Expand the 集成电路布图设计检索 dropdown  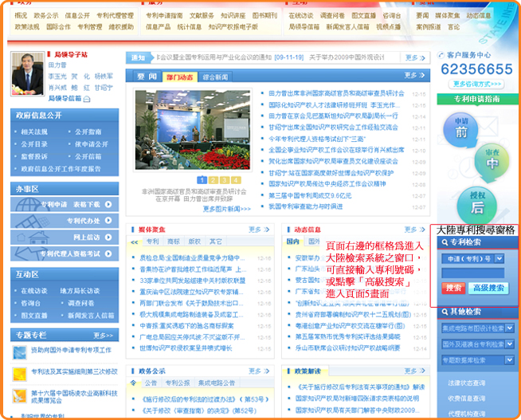click(x=510, y=328)
